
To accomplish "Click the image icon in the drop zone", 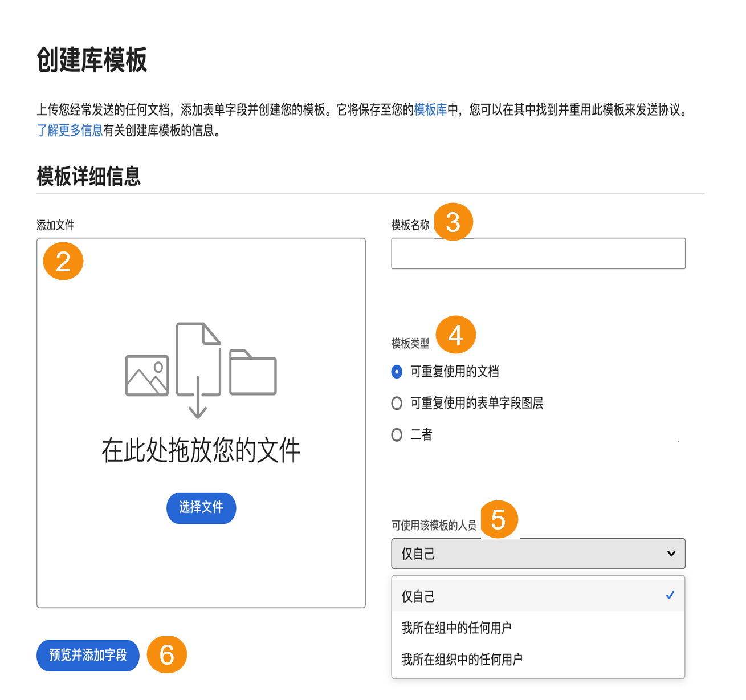I will 146,373.
